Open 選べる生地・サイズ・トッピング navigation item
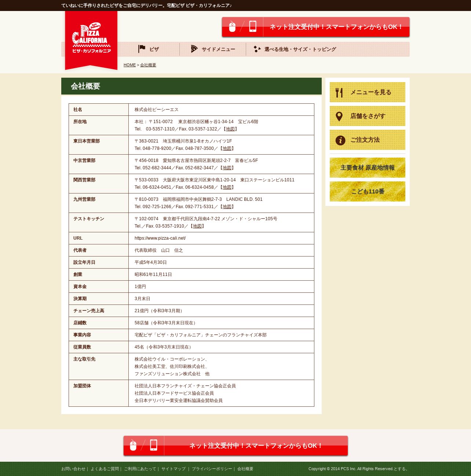471x476 pixels. pyautogui.click(x=295, y=49)
